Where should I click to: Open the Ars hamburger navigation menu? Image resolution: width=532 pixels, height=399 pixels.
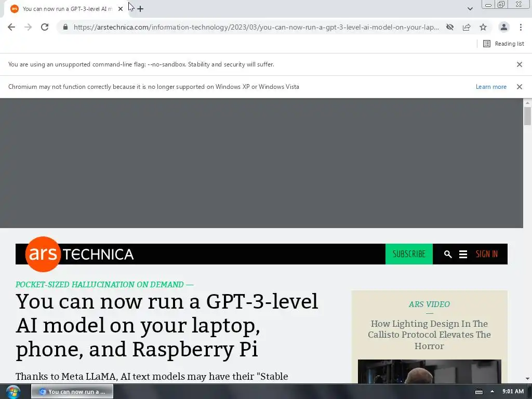coord(463,254)
